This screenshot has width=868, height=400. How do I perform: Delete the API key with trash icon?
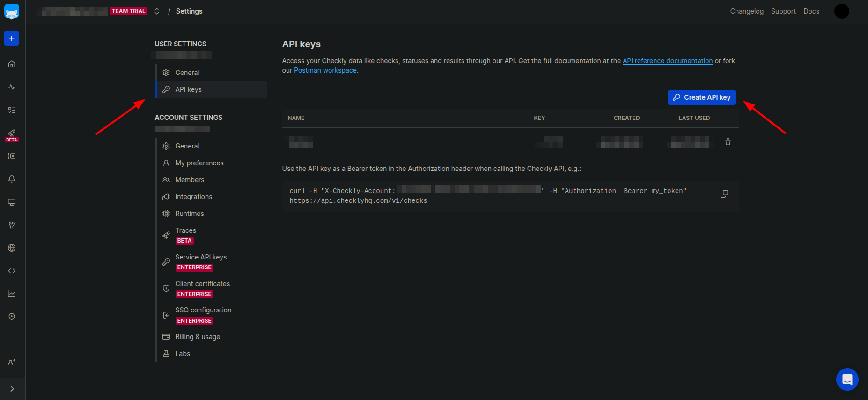point(728,142)
